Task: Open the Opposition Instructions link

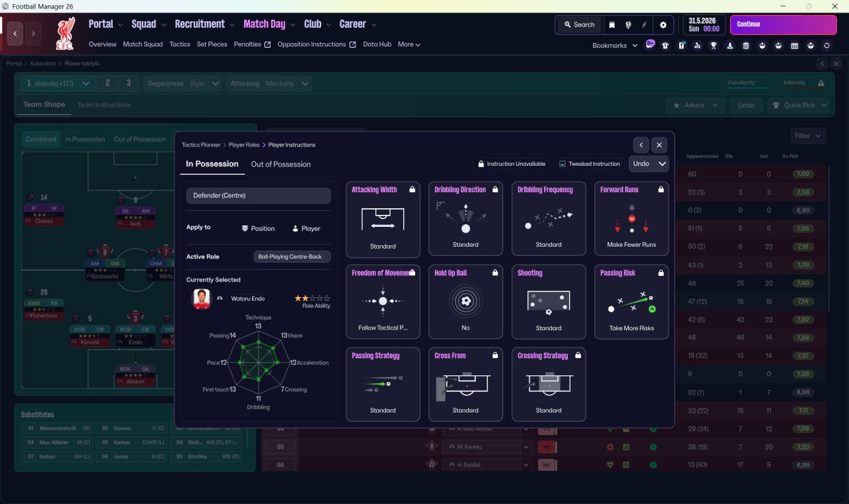Action: pyautogui.click(x=316, y=44)
